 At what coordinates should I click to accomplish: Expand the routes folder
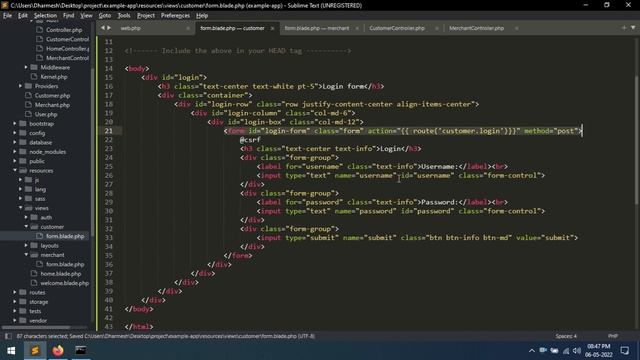tap(15, 293)
